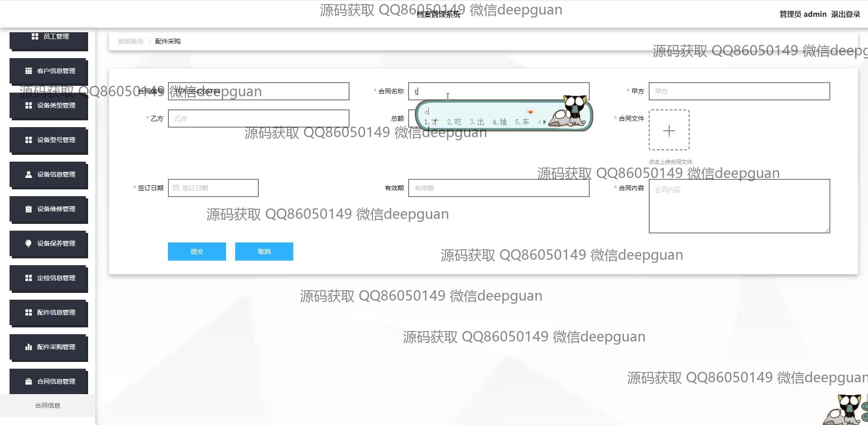Click the 设备维修管理 clipboard icon
868x425 pixels.
[29, 209]
